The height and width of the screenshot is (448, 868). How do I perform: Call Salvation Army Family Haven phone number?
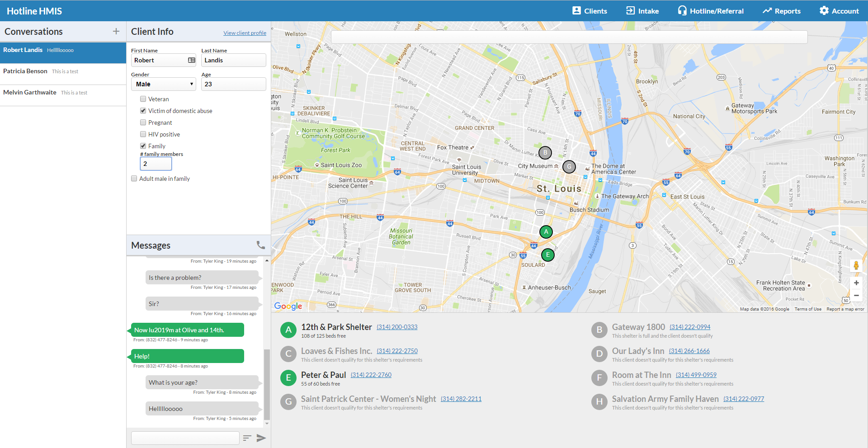click(x=744, y=399)
